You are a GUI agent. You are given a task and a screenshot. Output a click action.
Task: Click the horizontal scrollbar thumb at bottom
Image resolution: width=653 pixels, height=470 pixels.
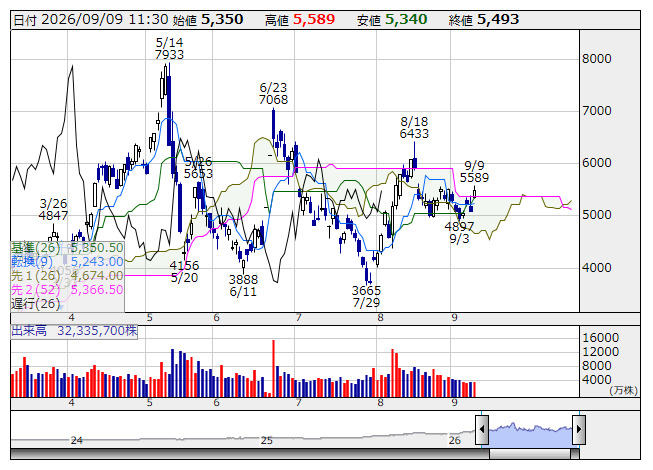(x=530, y=454)
